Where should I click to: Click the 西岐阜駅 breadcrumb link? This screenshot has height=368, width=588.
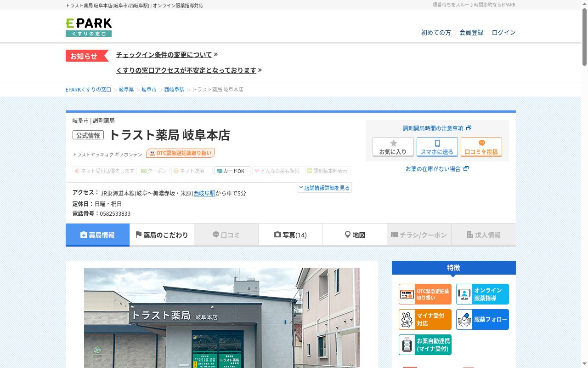[x=175, y=90]
